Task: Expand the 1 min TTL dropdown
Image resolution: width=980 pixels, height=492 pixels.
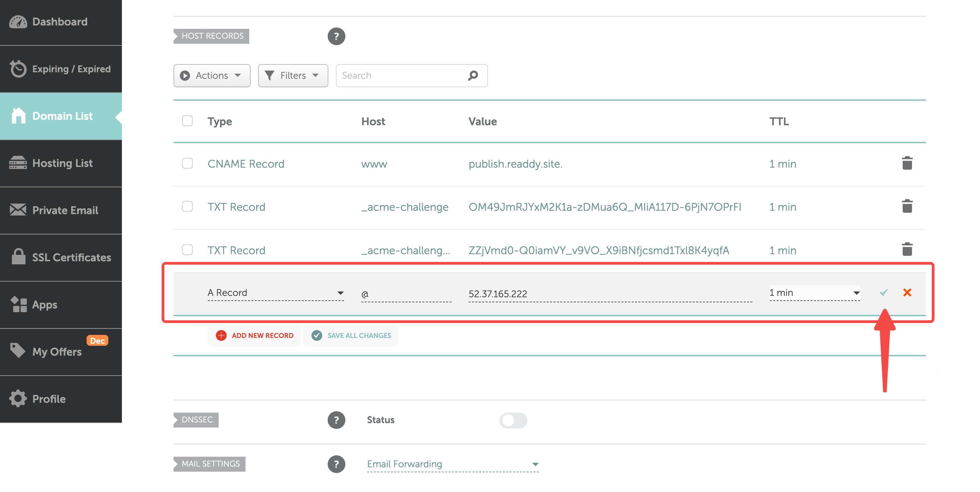Action: pos(814,292)
